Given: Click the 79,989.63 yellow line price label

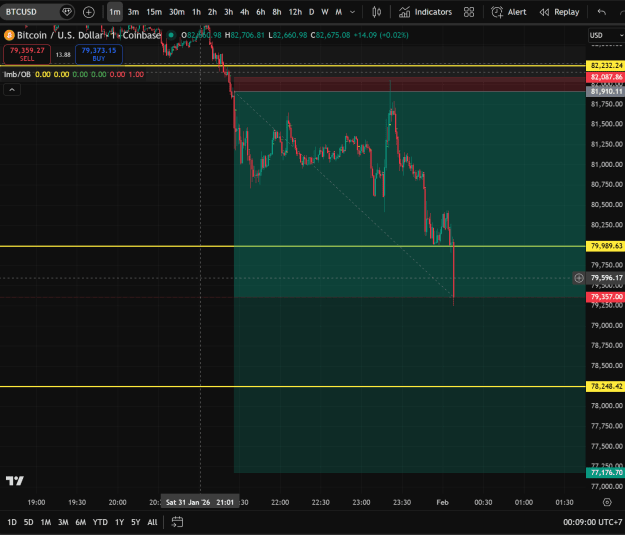Looking at the screenshot, I should pos(605,246).
